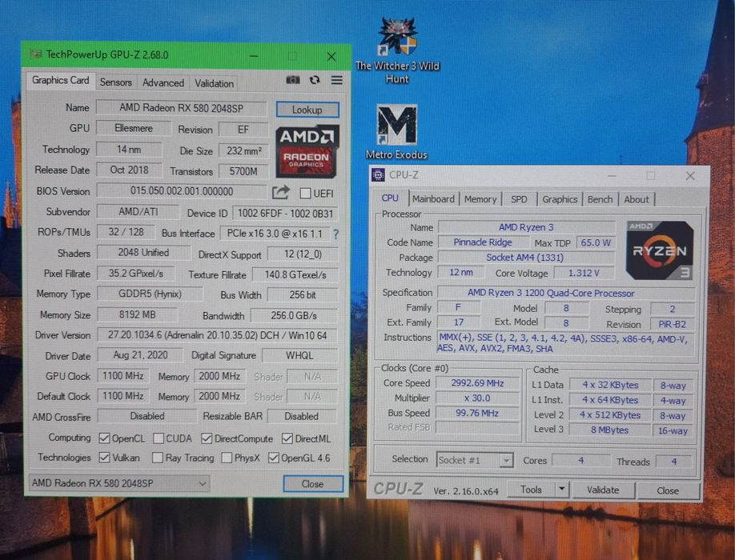Viewport: 735px width, 560px height.
Task: Click the Code Name value Pinnacle Ridge
Action: tap(482, 242)
